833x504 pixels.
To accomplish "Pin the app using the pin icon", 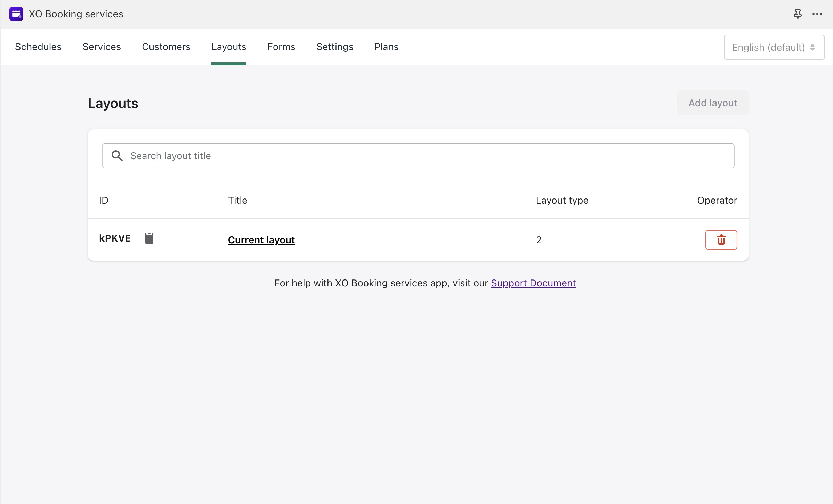I will pyautogui.click(x=798, y=14).
